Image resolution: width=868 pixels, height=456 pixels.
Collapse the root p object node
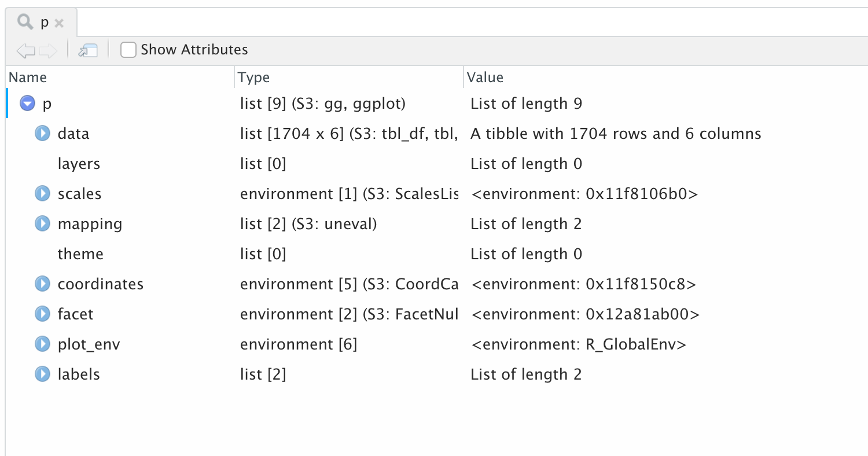pyautogui.click(x=27, y=104)
